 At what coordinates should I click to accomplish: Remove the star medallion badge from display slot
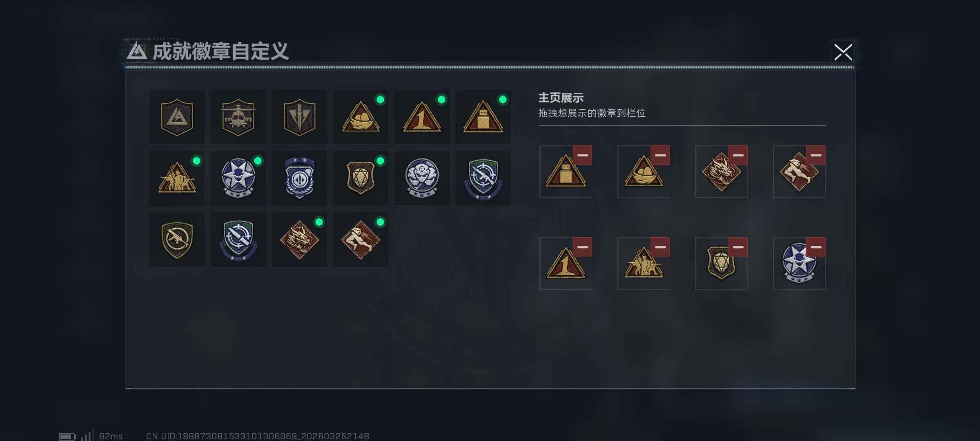click(x=816, y=247)
